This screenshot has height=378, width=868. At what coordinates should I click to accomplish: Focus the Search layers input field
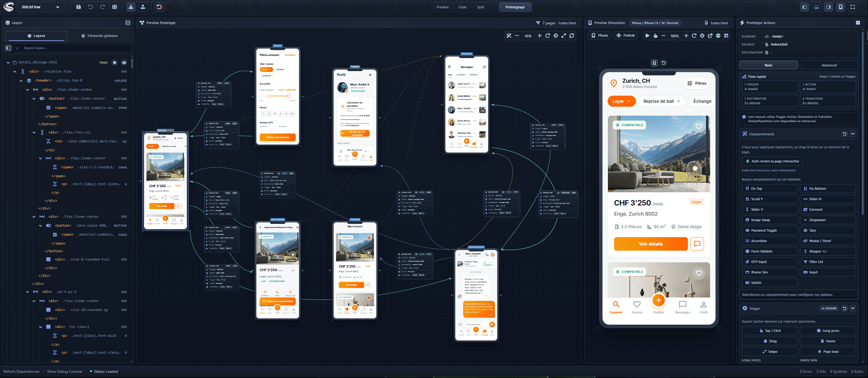pos(72,48)
